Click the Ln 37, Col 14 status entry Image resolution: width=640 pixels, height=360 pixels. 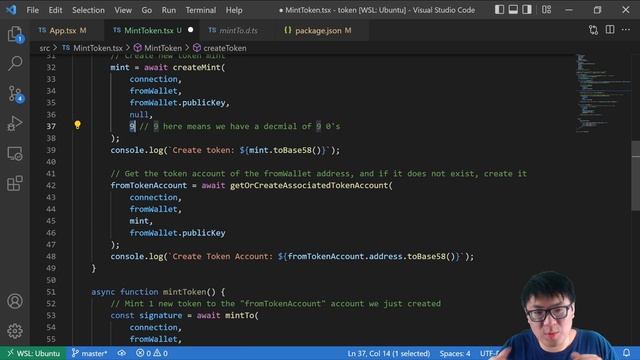(x=389, y=353)
